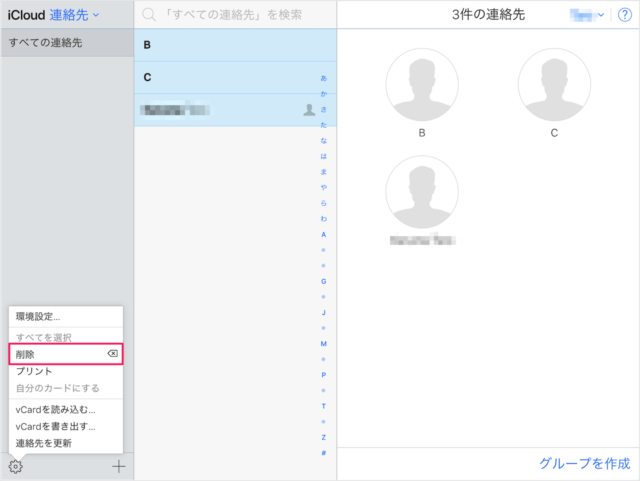Click the グループを作成 link
This screenshot has width=640, height=481.
pyautogui.click(x=584, y=464)
